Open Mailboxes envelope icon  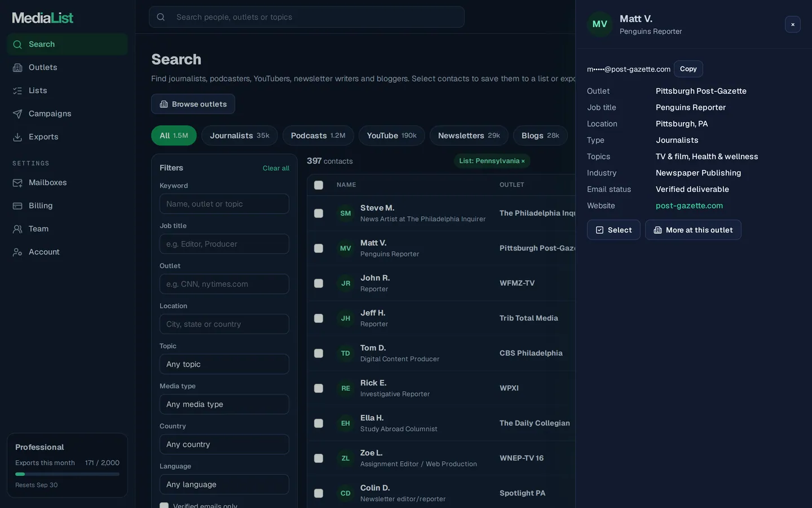(17, 182)
